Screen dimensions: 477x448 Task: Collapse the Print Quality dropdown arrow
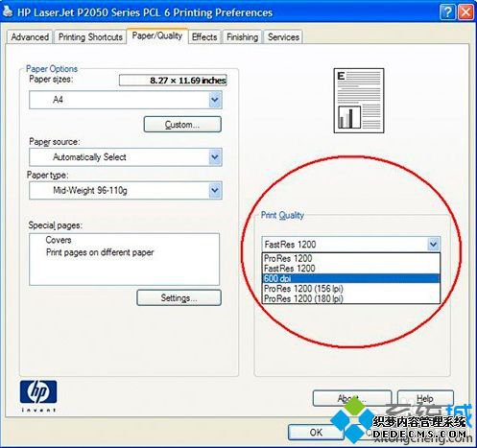click(x=434, y=245)
